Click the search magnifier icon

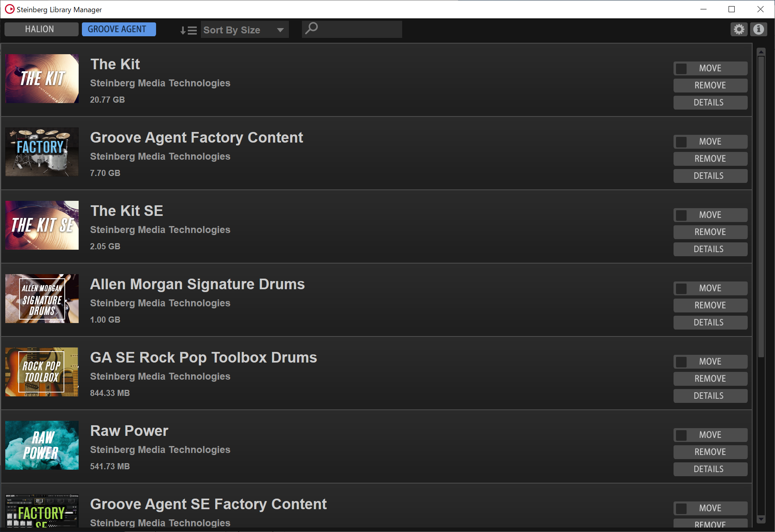tap(312, 29)
